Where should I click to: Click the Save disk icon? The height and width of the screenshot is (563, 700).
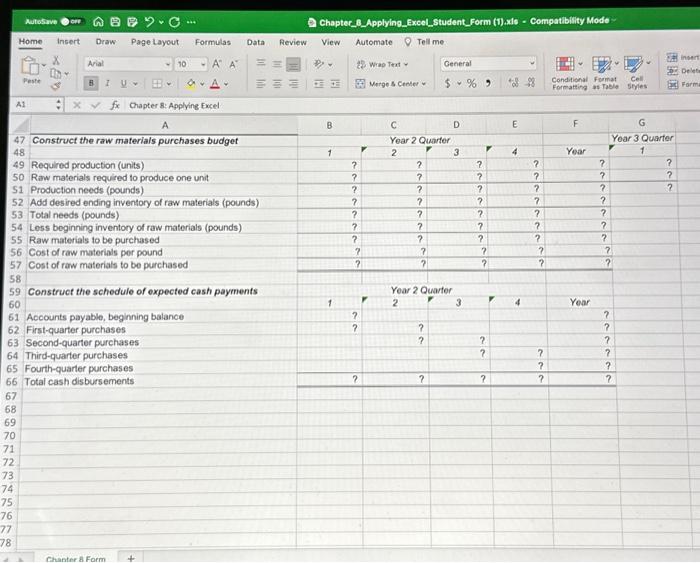click(x=115, y=22)
